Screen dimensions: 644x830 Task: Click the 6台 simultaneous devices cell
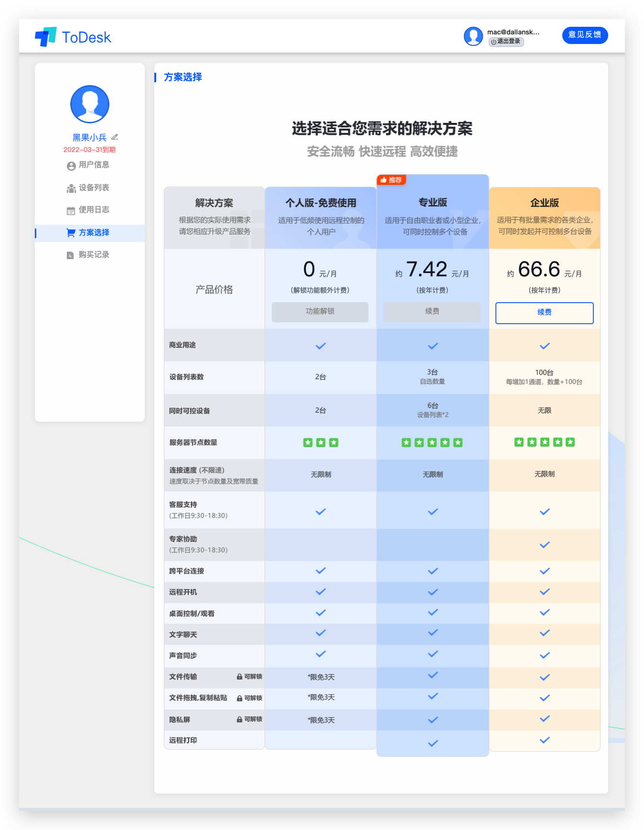coord(433,410)
